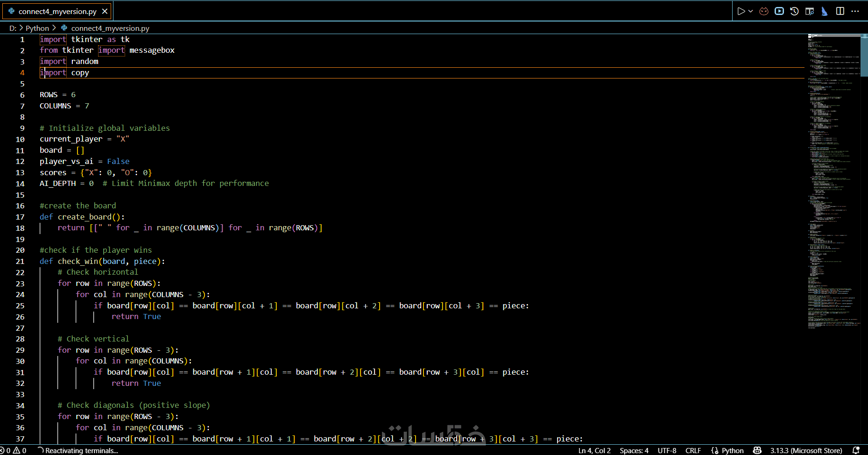Image resolution: width=868 pixels, height=455 pixels.
Task: Click the D: drive breadcrumb
Action: click(13, 28)
